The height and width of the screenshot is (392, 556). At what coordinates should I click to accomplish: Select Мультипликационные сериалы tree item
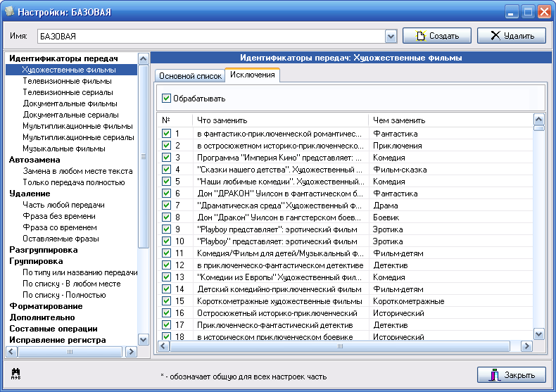pyautogui.click(x=78, y=137)
